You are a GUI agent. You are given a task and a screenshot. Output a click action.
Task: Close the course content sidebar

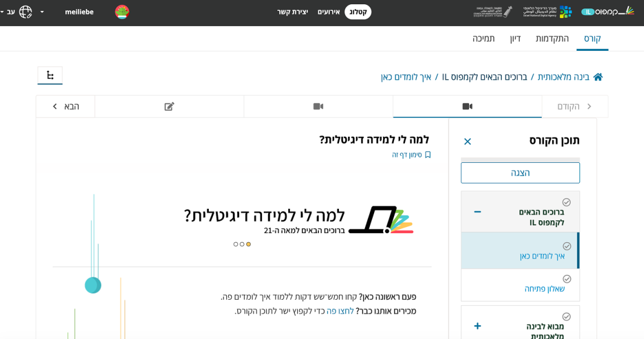[x=467, y=141]
